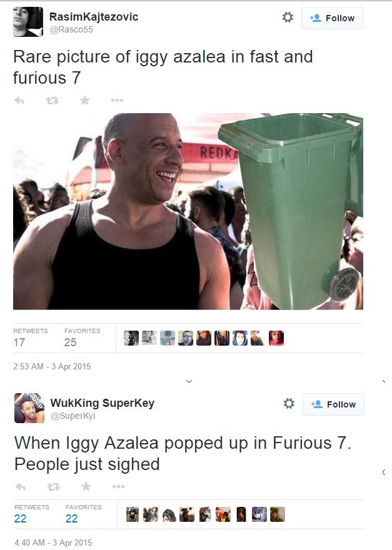Visit the @Rasco55 handle link

(x=71, y=29)
